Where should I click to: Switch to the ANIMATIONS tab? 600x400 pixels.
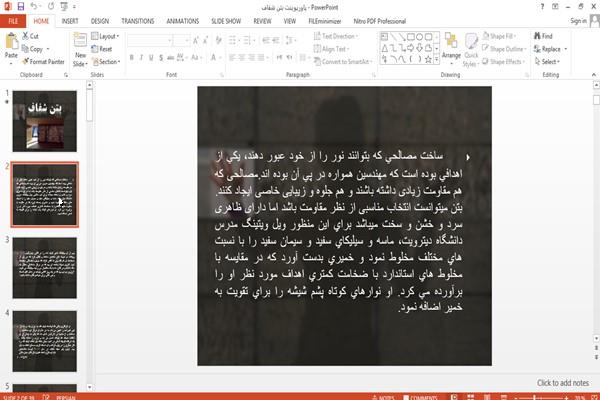click(x=183, y=21)
